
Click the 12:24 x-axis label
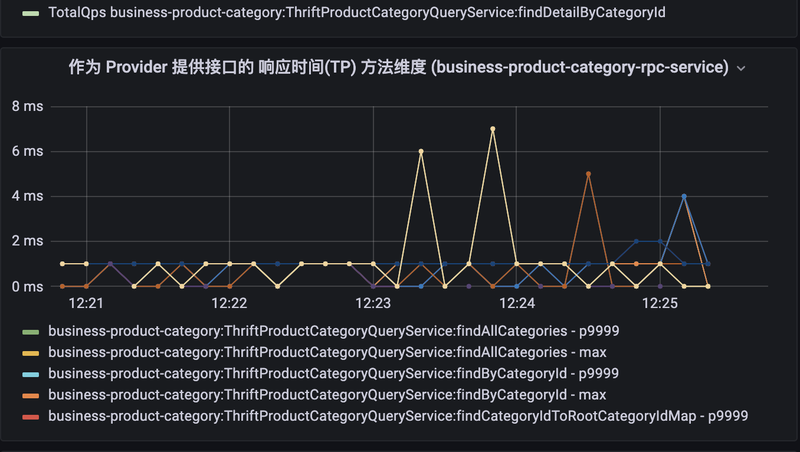(x=517, y=304)
